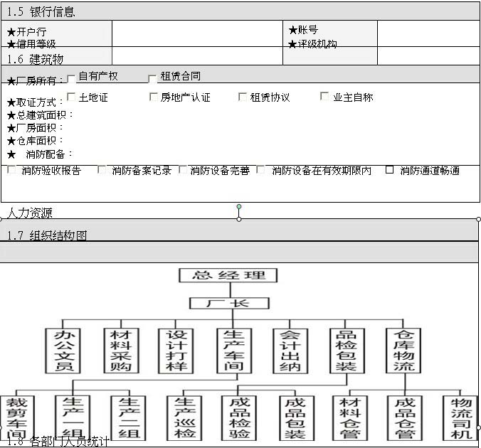Screen dimensions: 481x448
Task: Check the 租赁协议 option
Action: pos(243,97)
